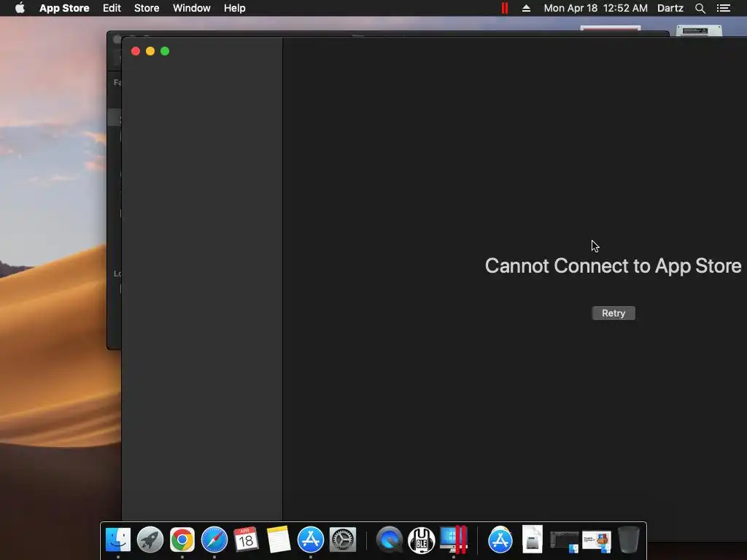Open the Apple menu
The image size is (747, 560).
tap(20, 8)
